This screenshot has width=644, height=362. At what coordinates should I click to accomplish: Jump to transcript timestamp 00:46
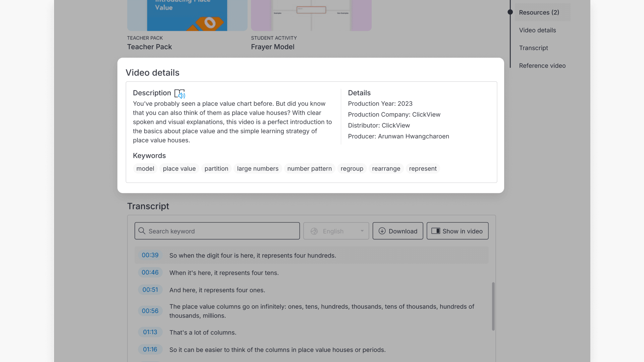[x=150, y=273]
